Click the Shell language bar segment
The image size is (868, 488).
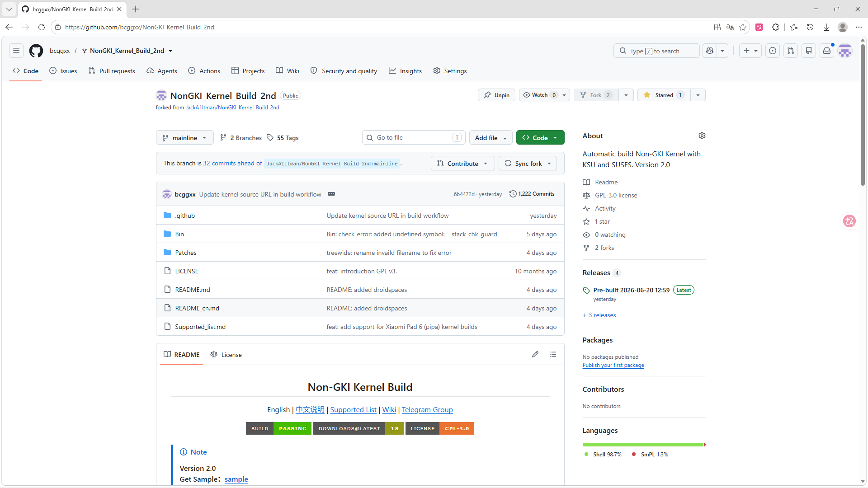point(642,445)
